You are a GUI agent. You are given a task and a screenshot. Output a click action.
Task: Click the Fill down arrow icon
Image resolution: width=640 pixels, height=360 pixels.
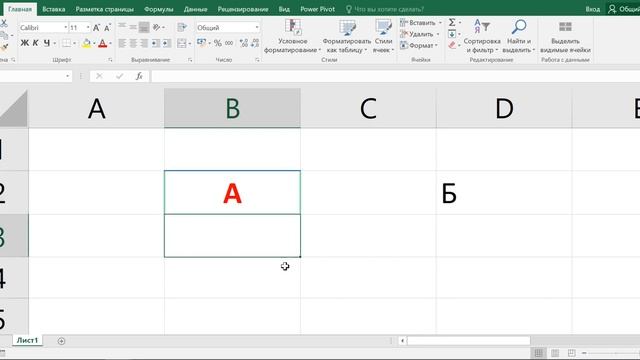click(452, 34)
